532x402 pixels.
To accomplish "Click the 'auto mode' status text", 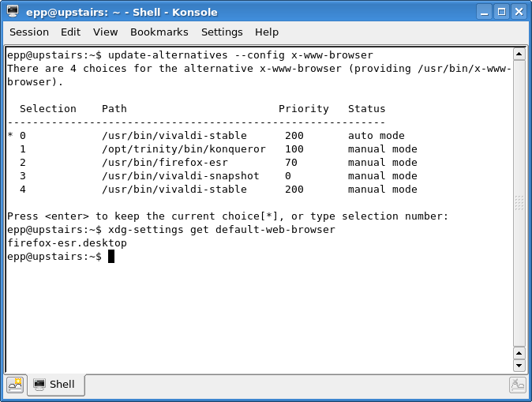I will (377, 136).
